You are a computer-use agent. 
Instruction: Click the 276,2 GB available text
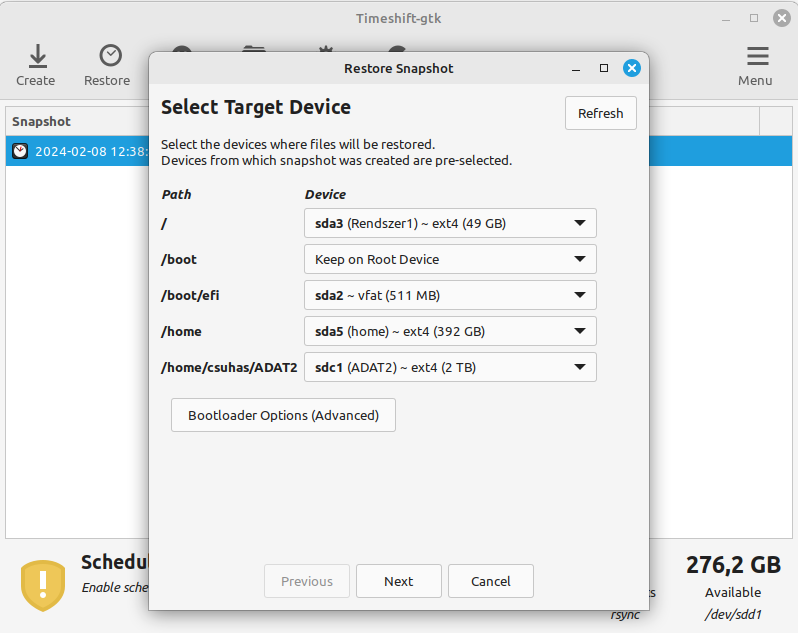pos(733,565)
